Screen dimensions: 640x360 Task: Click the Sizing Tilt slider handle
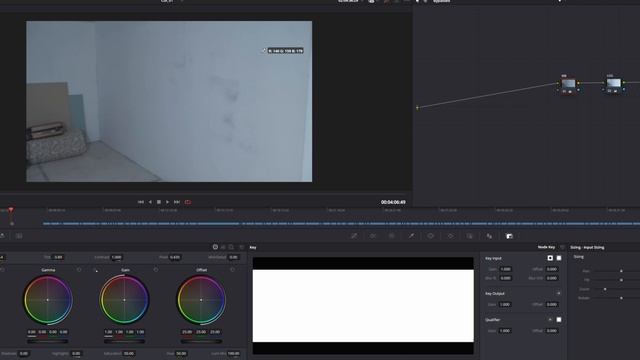(621, 280)
